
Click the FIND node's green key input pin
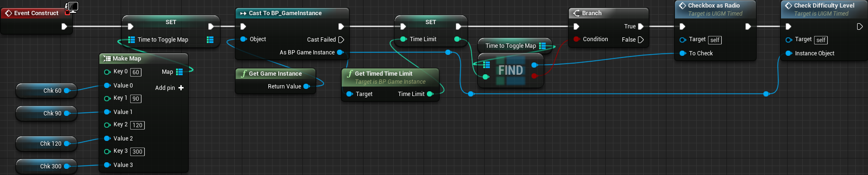[x=486, y=77]
